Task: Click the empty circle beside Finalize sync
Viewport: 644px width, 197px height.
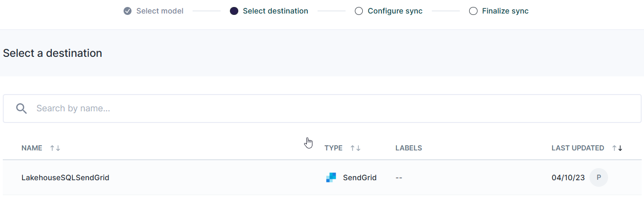Action: 473,11
